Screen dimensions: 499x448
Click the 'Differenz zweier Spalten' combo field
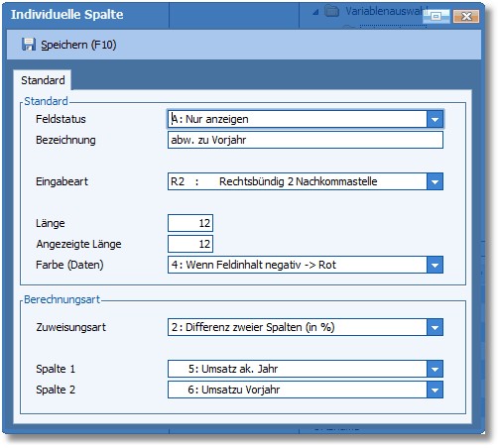pos(298,327)
